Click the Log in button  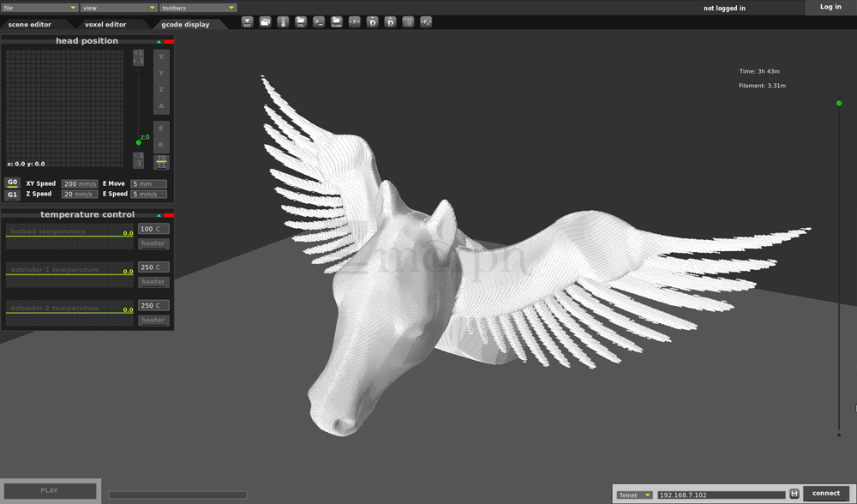[x=830, y=7]
